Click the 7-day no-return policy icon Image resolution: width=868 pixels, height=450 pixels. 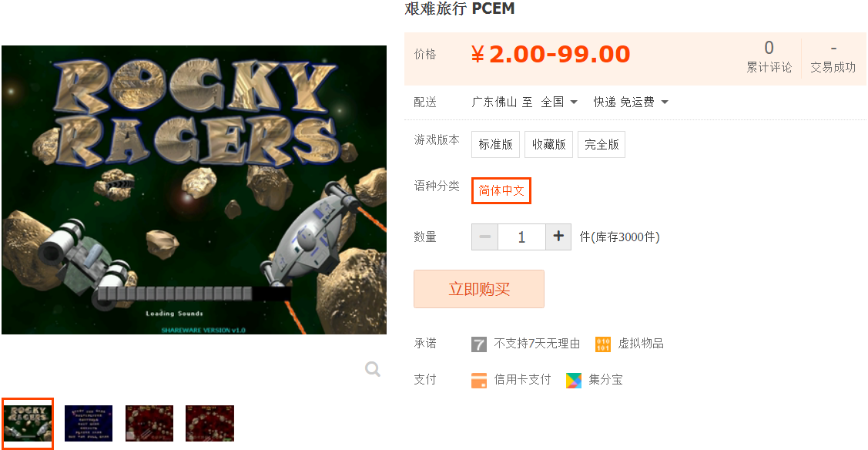pyautogui.click(x=479, y=344)
